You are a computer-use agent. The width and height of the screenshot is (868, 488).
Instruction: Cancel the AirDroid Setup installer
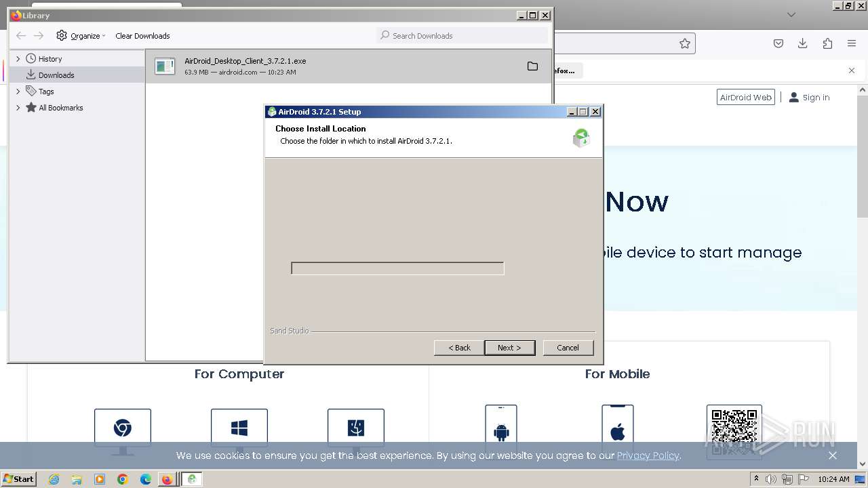pos(568,348)
